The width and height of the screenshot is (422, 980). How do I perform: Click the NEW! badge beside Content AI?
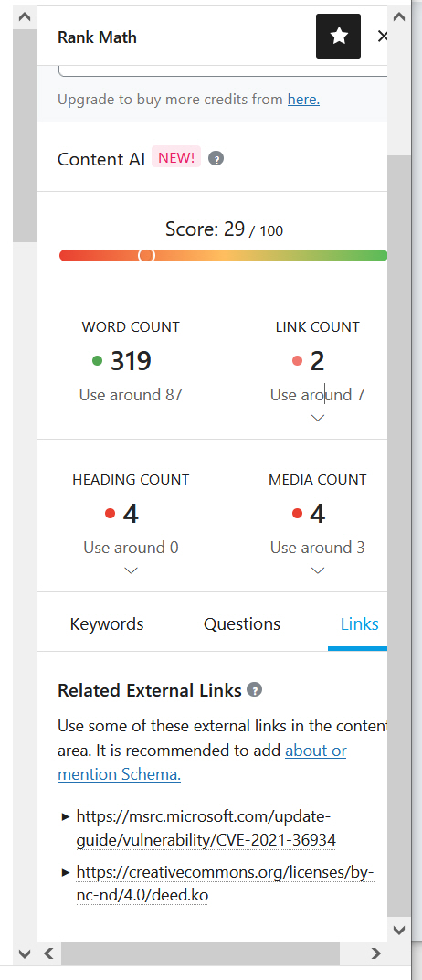176,157
